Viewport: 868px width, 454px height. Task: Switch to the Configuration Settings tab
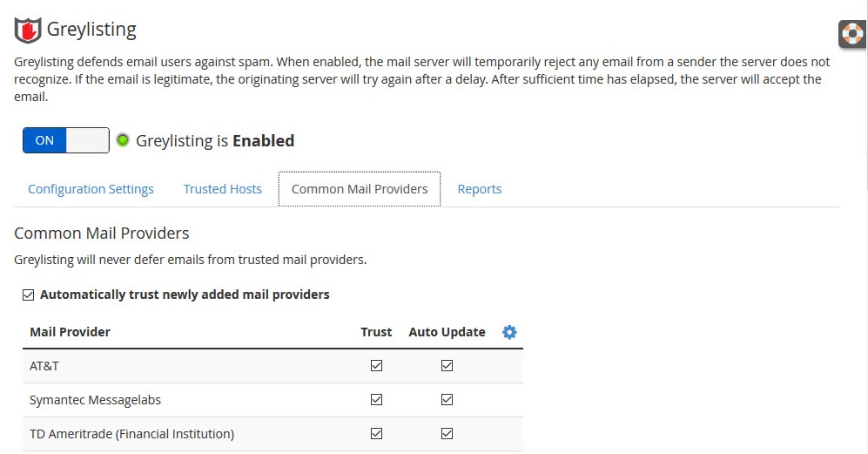point(91,189)
